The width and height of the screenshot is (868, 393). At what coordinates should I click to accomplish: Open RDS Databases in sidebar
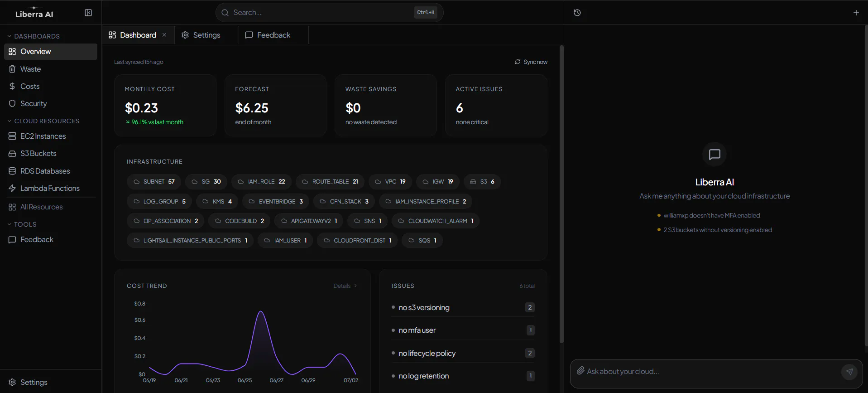(x=51, y=171)
